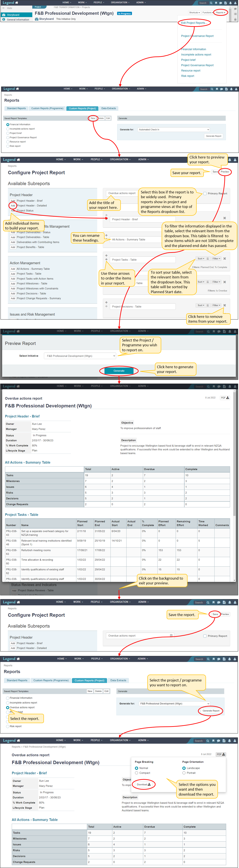The image size is (239, 868).
Task: Select Overdue actions report radio in saved templates
Action: pyautogui.click(x=8, y=707)
